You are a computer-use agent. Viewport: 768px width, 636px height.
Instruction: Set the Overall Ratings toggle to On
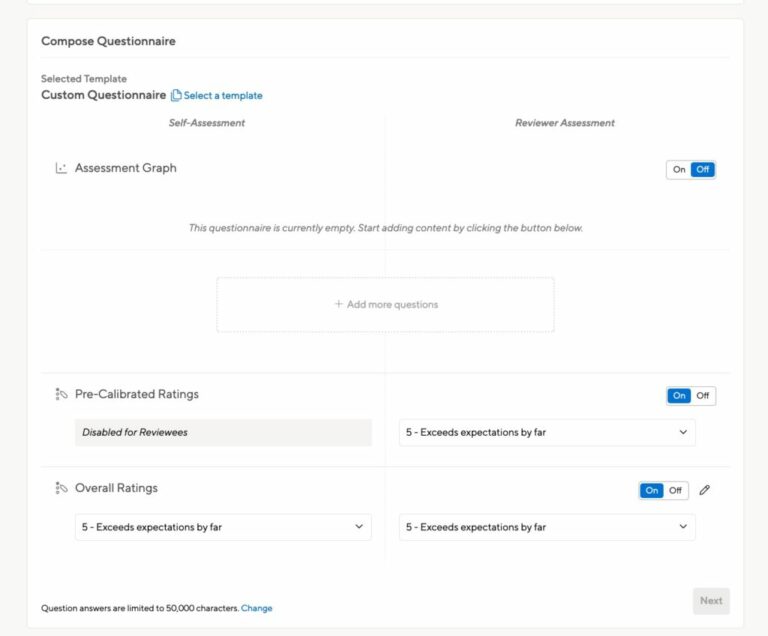[652, 490]
